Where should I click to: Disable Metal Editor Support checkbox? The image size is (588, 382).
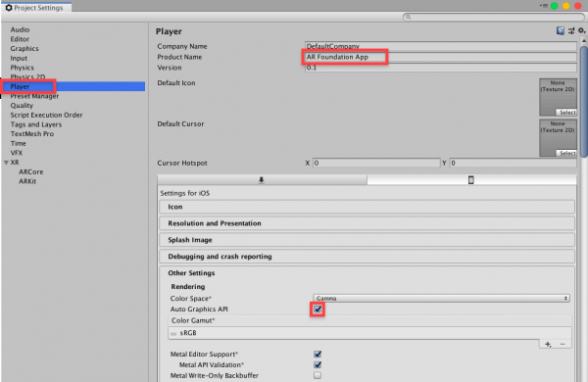coord(318,354)
